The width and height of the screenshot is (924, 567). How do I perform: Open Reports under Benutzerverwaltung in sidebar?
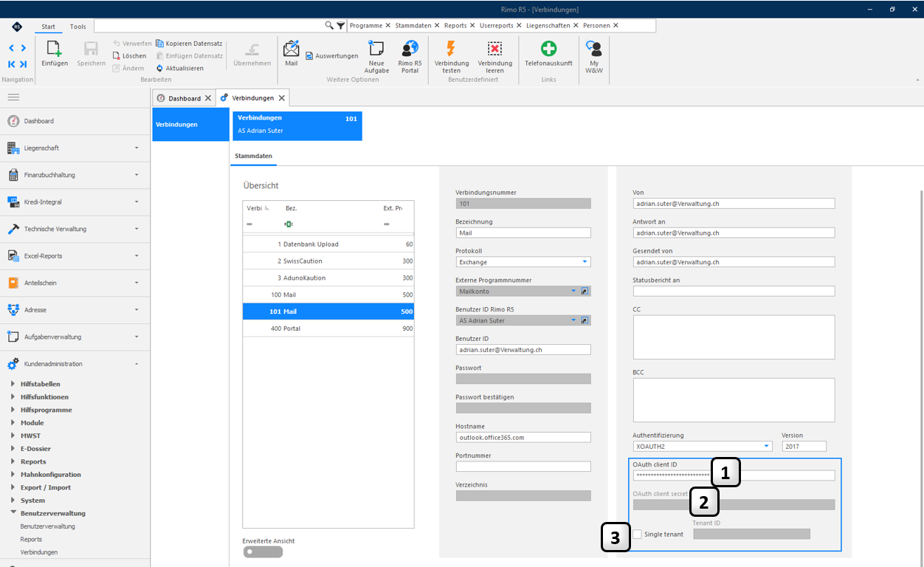(31, 539)
